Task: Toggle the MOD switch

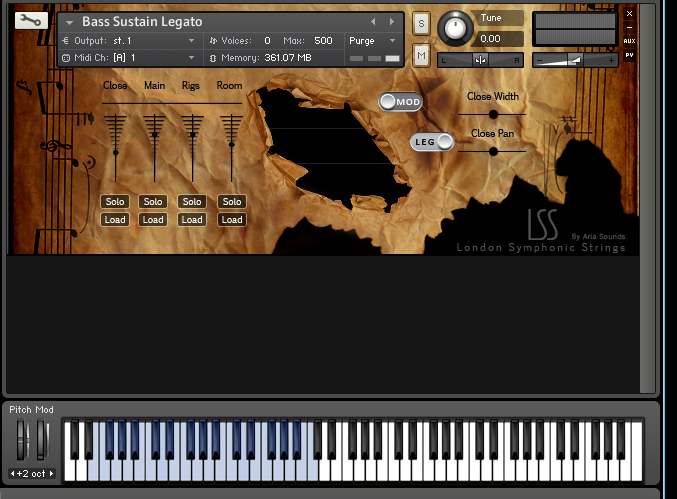Action: (401, 102)
